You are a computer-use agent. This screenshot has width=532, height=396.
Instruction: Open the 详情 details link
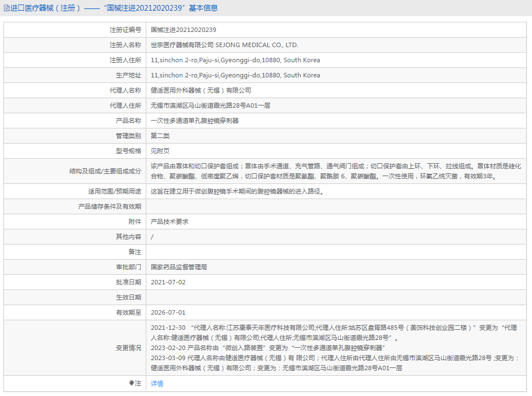coord(157,384)
